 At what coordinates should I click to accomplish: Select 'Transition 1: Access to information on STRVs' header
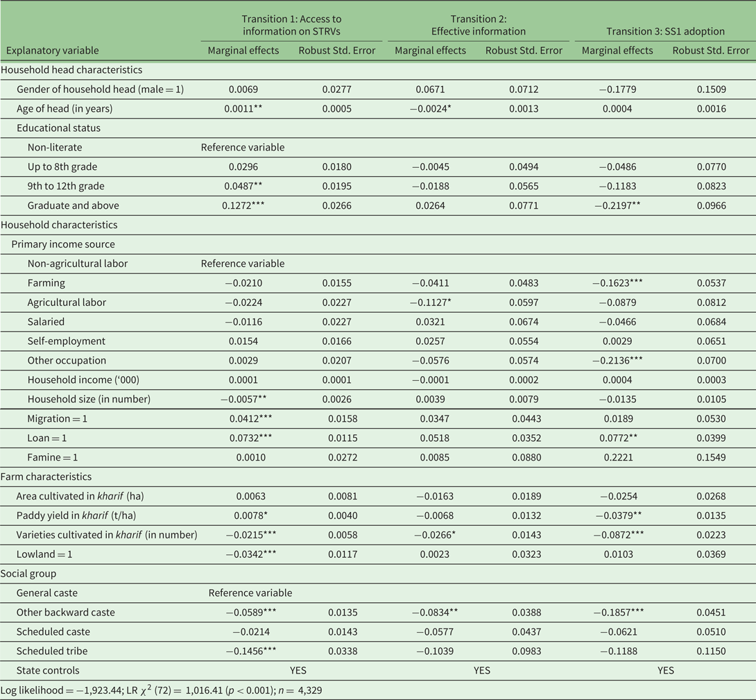pyautogui.click(x=291, y=25)
